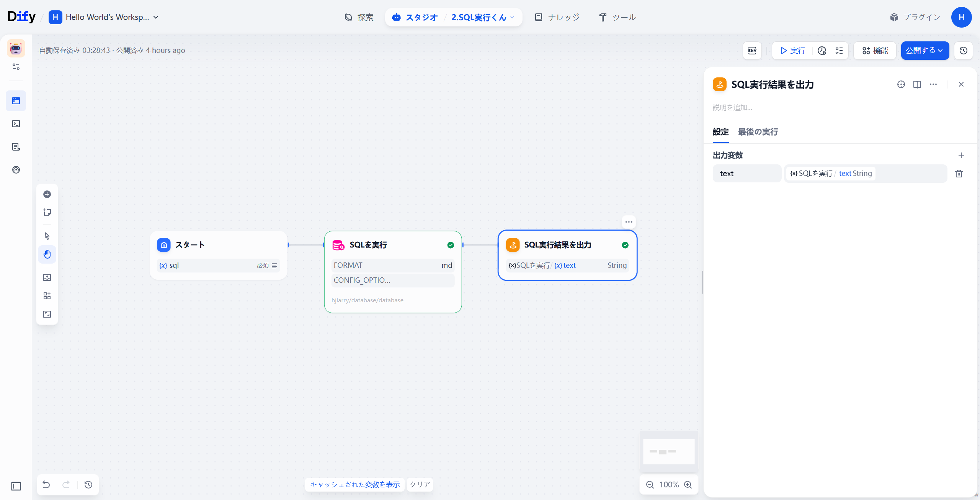Click the クリア button near cached variables
980x500 pixels.
pyautogui.click(x=419, y=484)
